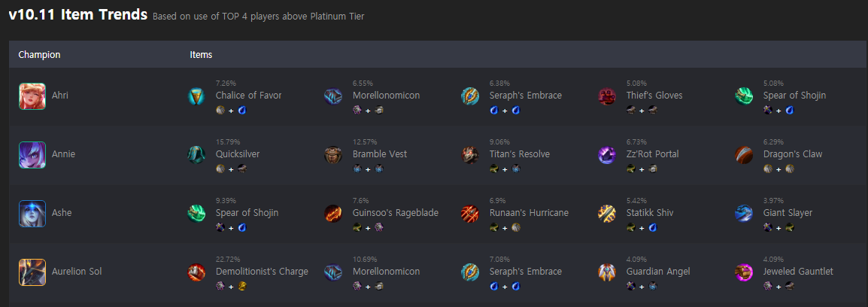
Task: Choose the Guinsoo's Rageblade icon
Action: pyautogui.click(x=333, y=214)
